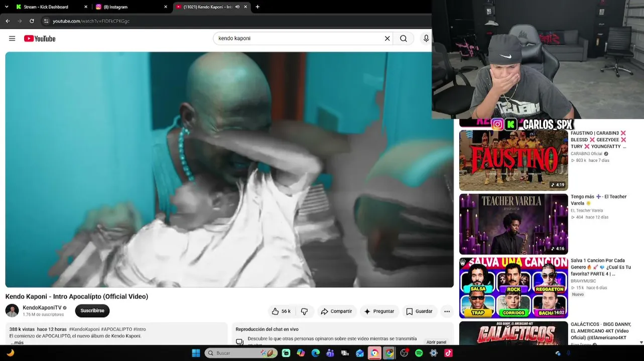The width and height of the screenshot is (644, 361).
Task: Open the Salva Una Cancion thumbnail
Action: click(513, 288)
